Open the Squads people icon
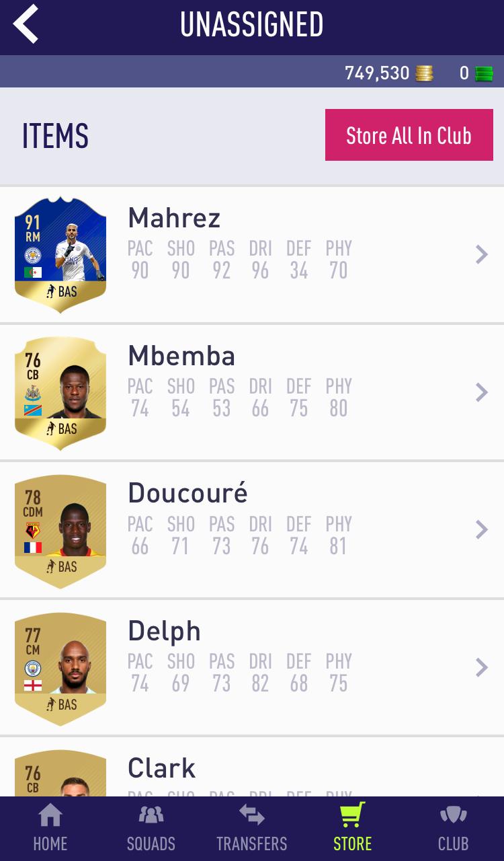Image resolution: width=504 pixels, height=861 pixels. (151, 815)
